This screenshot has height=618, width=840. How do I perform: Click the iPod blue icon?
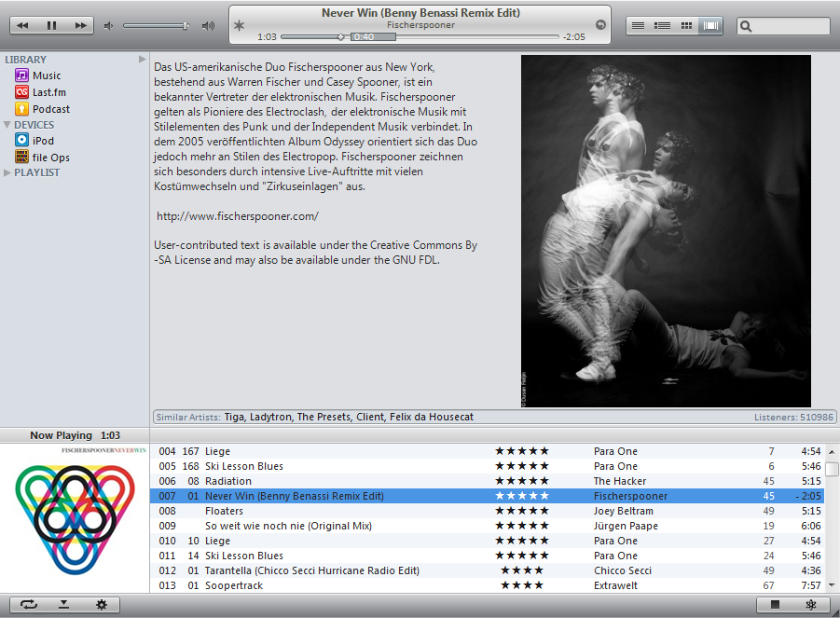pyautogui.click(x=21, y=140)
